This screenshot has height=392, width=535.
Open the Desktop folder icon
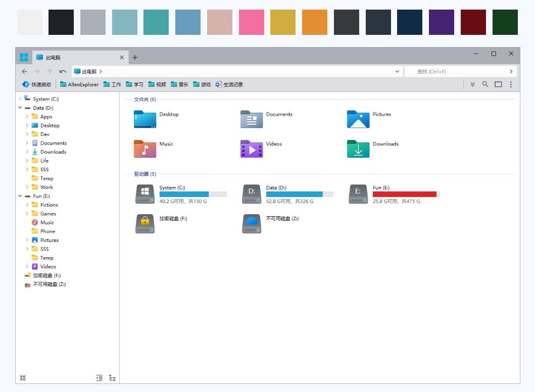(145, 119)
